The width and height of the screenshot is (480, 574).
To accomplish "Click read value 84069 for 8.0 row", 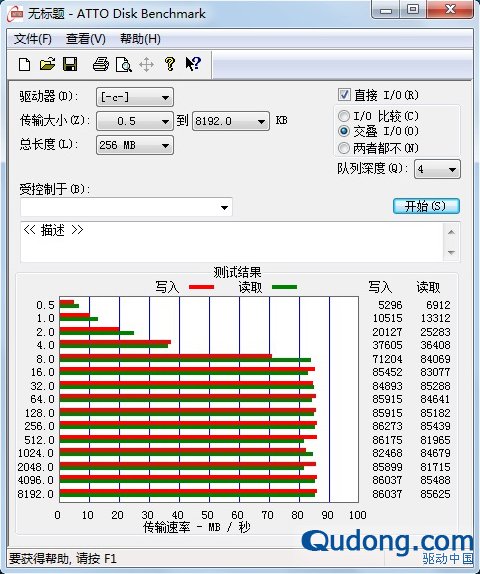I will (435, 359).
